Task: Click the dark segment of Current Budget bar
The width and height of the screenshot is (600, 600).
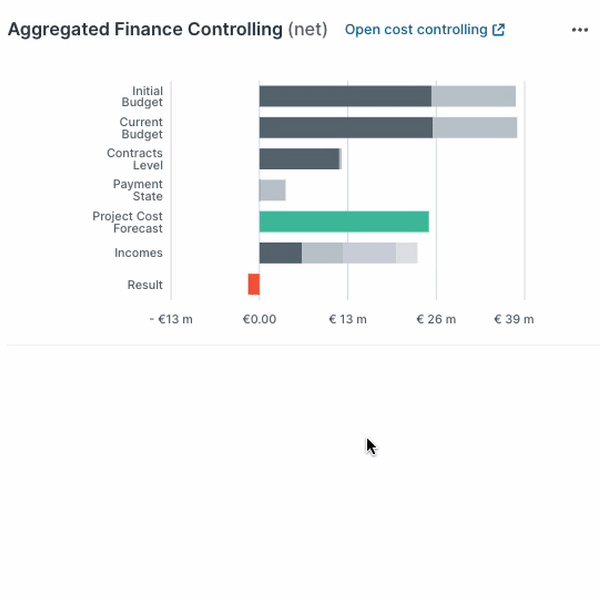Action: pyautogui.click(x=345, y=128)
